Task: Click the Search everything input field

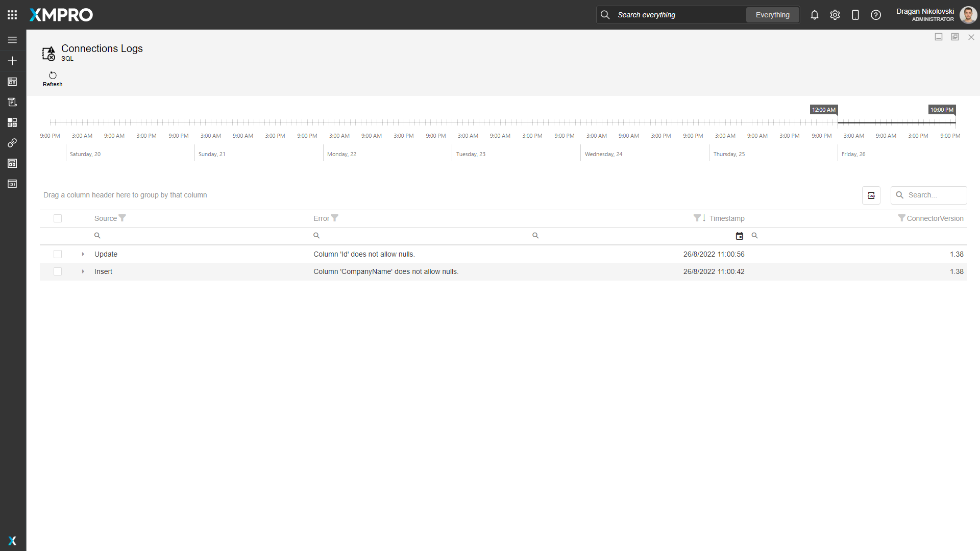Action: (674, 15)
